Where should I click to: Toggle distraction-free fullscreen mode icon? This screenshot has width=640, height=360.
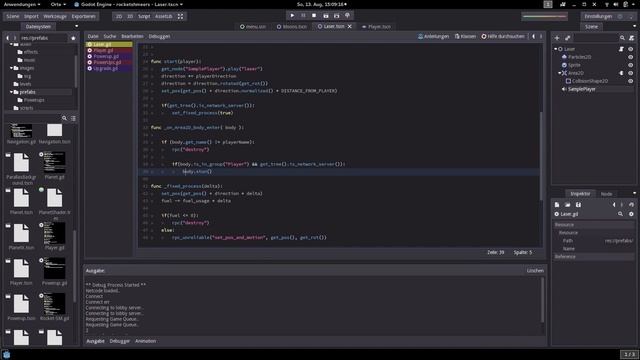(180, 16)
